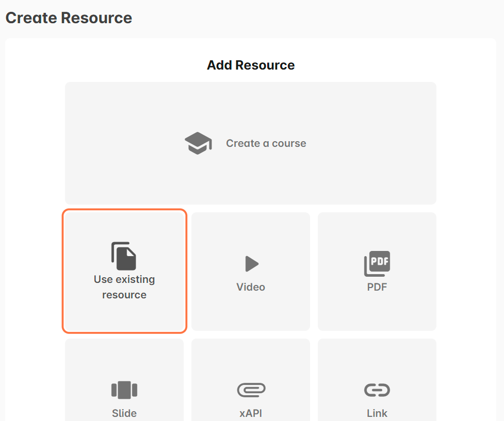Image resolution: width=504 pixels, height=421 pixels.
Task: Click the Video play triangle icon
Action: point(251,264)
